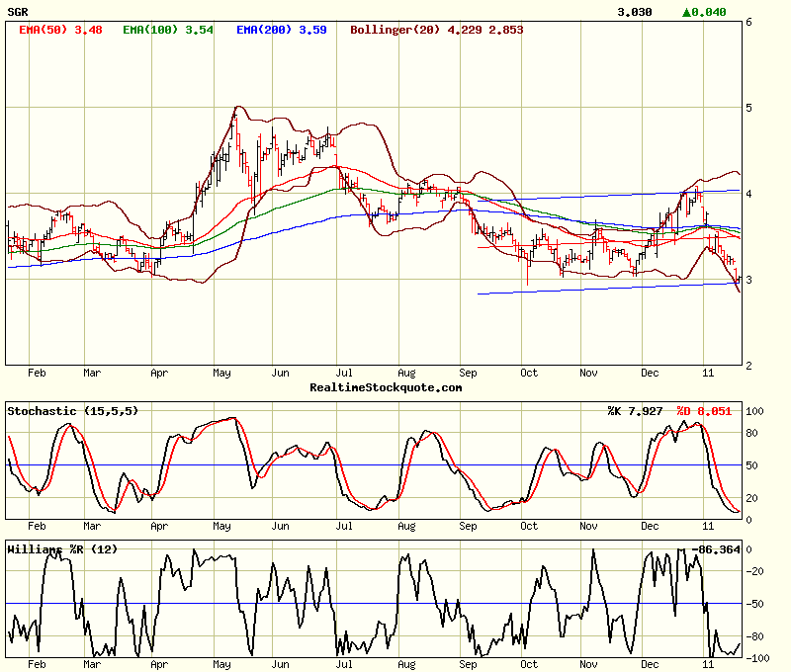791x672 pixels.
Task: Click May on the price chart axis
Action: point(220,373)
